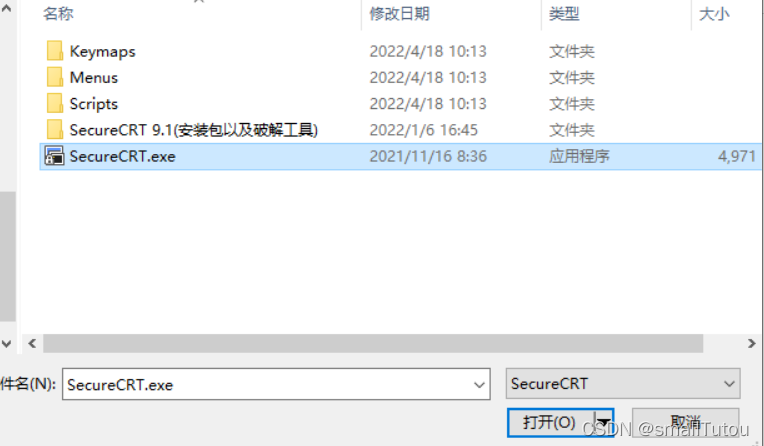This screenshot has height=446, width=764.
Task: Sort by 类型 column header
Action: pyautogui.click(x=564, y=14)
